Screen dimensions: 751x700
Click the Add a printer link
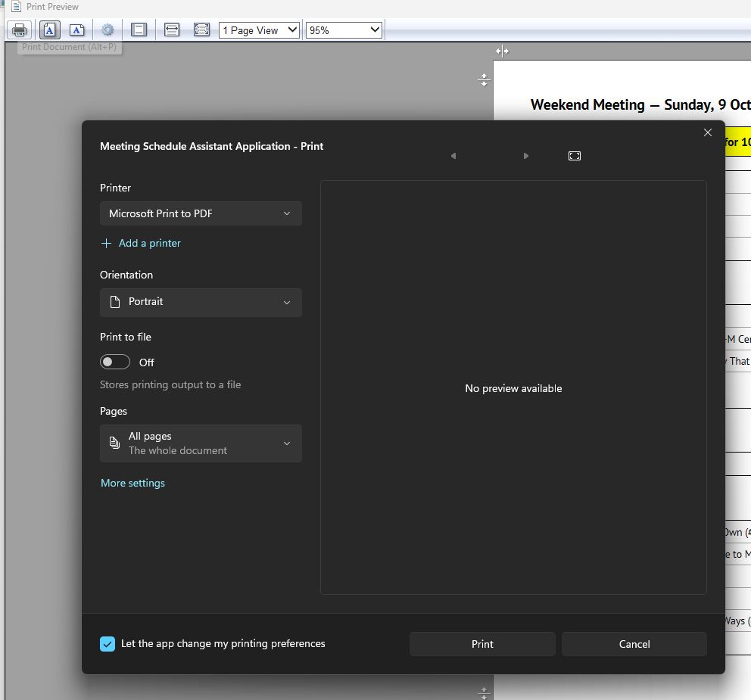149,243
